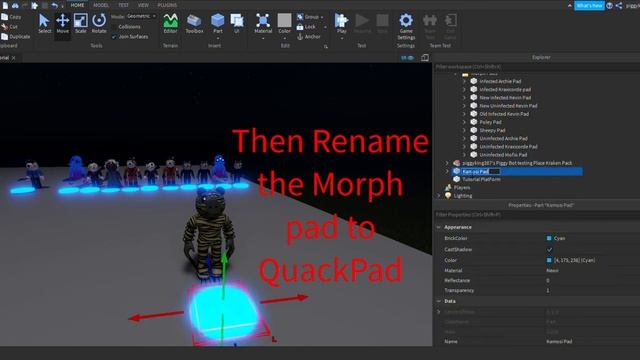640x360 pixels.
Task: Toggle the Collisions checkbox
Action: [x=114, y=27]
